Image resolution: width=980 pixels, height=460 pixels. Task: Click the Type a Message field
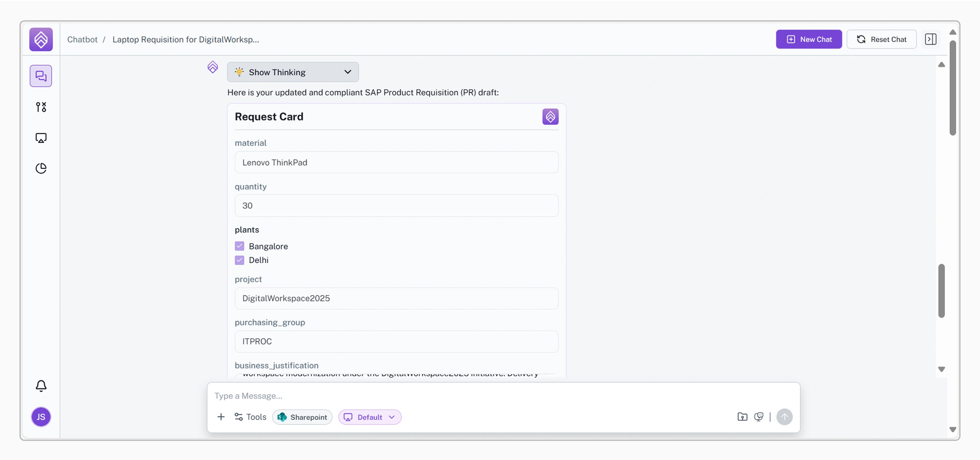[456, 396]
